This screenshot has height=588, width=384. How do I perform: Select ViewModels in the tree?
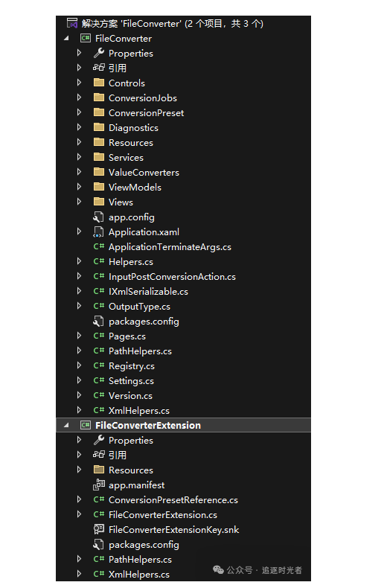(135, 187)
